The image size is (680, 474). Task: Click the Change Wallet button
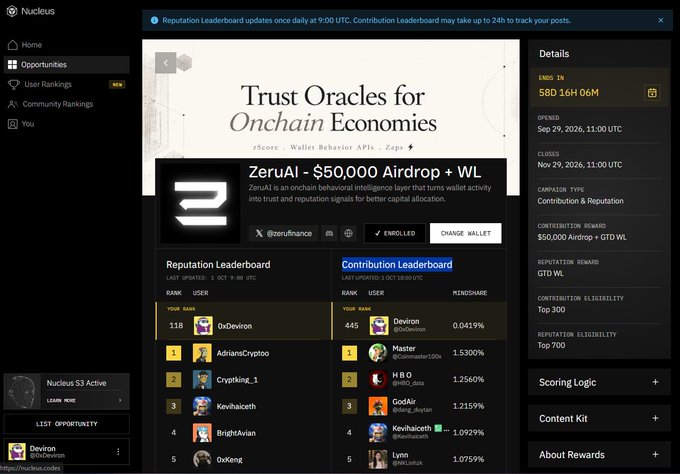click(466, 233)
